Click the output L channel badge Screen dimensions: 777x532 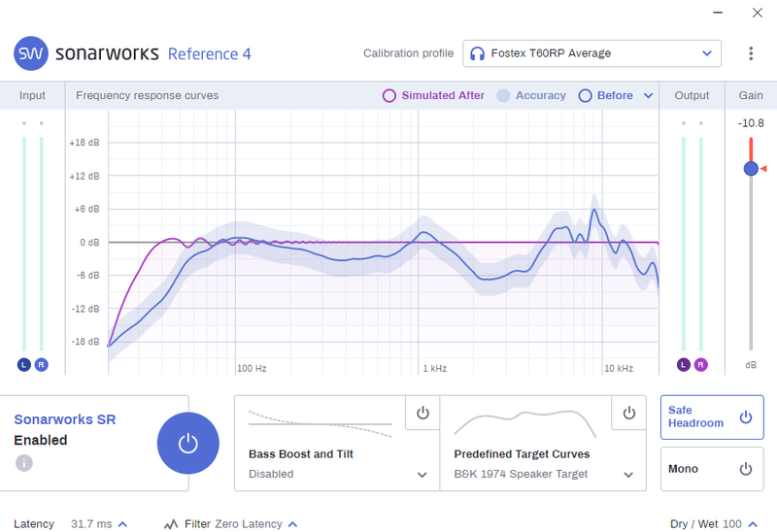(684, 365)
